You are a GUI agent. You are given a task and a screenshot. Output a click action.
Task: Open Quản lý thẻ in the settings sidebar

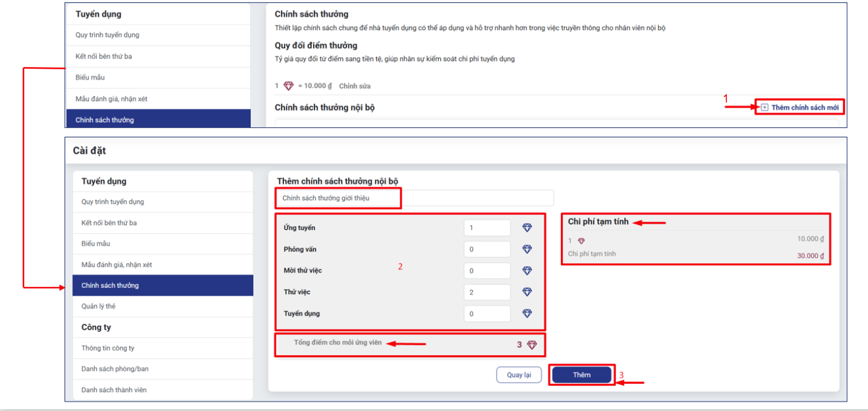tap(98, 306)
